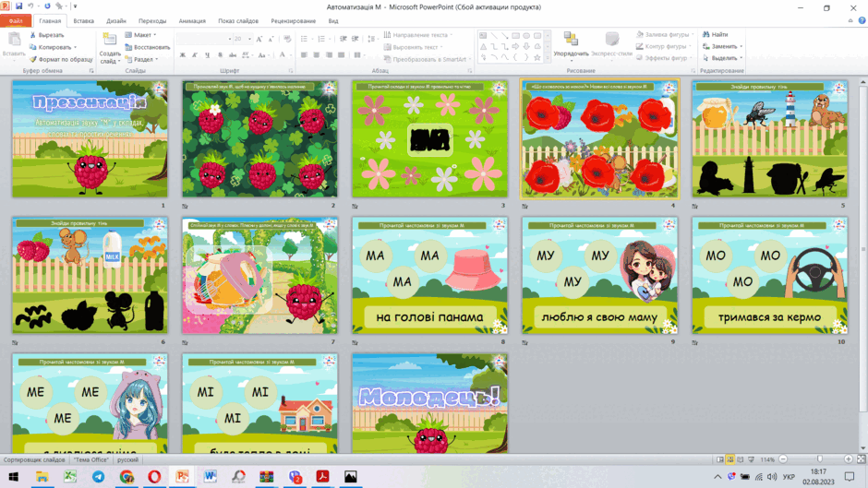Image resolution: width=868 pixels, height=488 pixels.
Task: Select the 'люблю я свою маму' slide thumbnail
Action: tap(599, 276)
